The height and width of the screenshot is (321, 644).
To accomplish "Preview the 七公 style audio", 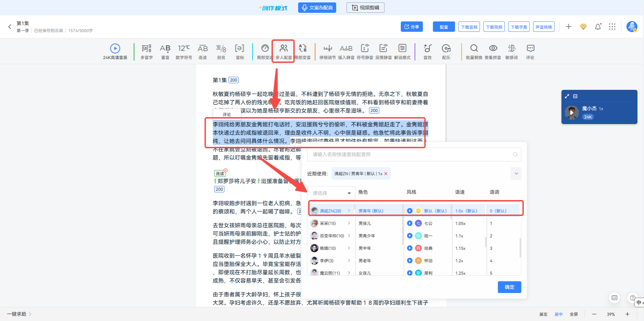I will pos(410,223).
